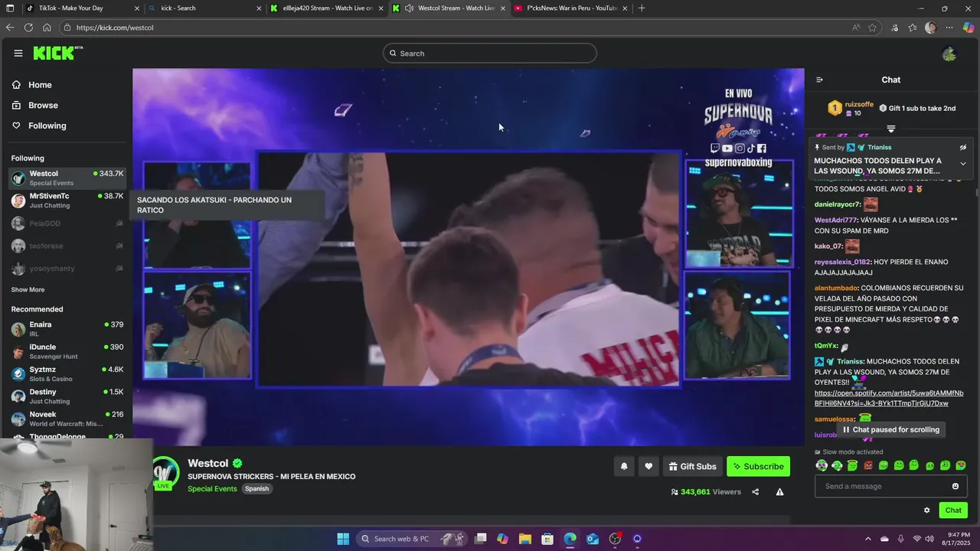This screenshot has height=551, width=980.
Task: Subscribe to the Westcol channel
Action: 758,466
